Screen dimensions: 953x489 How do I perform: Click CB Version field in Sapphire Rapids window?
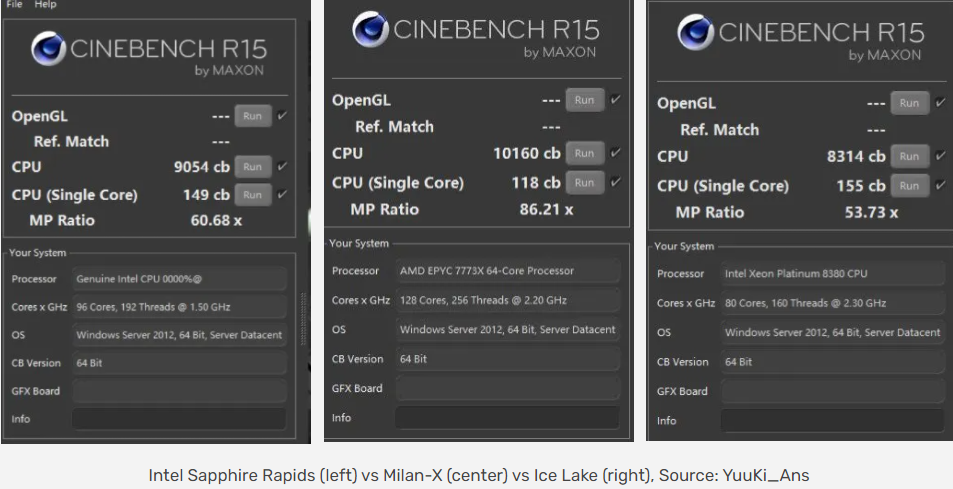click(179, 363)
